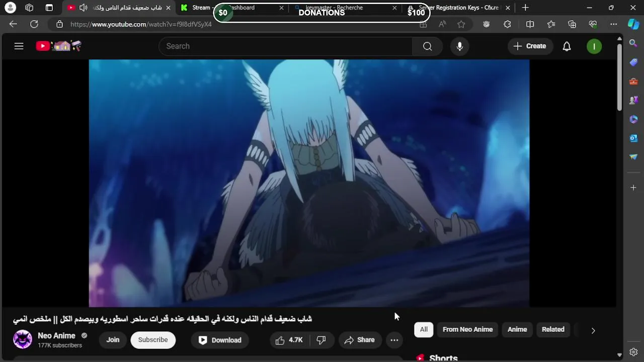Download this video

[220, 340]
